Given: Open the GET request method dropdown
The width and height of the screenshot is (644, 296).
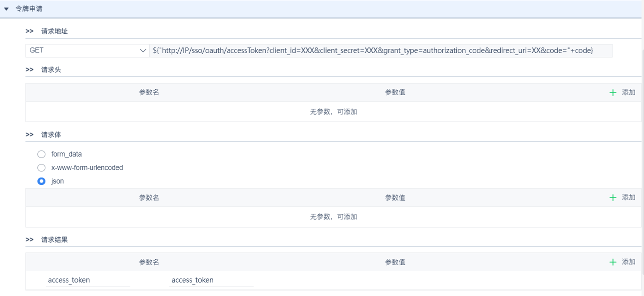Looking at the screenshot, I should [85, 50].
